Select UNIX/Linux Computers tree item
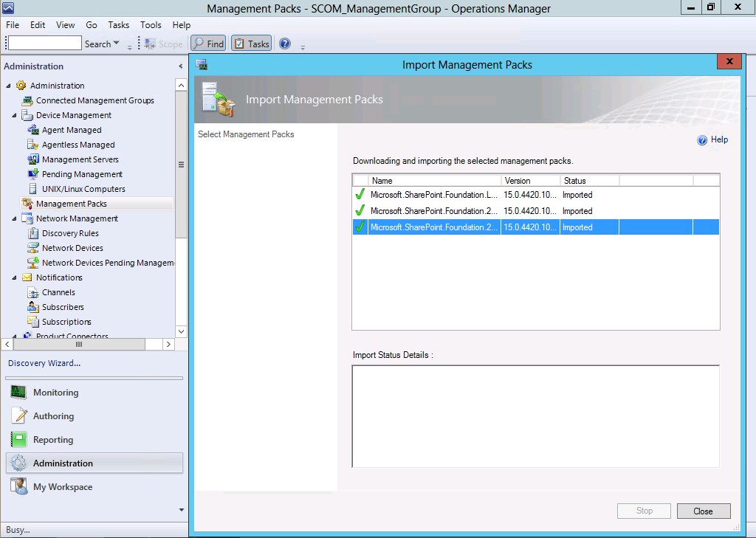 tap(83, 189)
